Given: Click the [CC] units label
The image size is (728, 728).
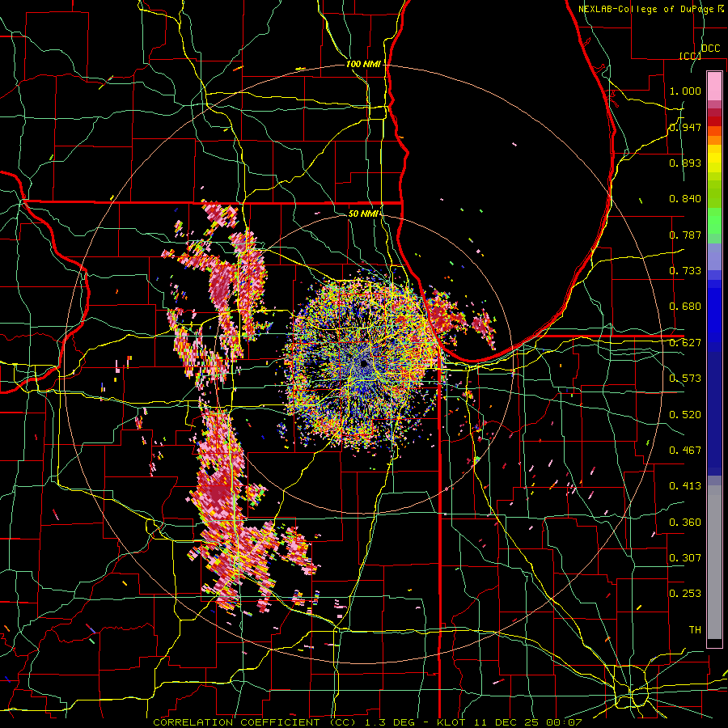Looking at the screenshot, I should [690, 56].
